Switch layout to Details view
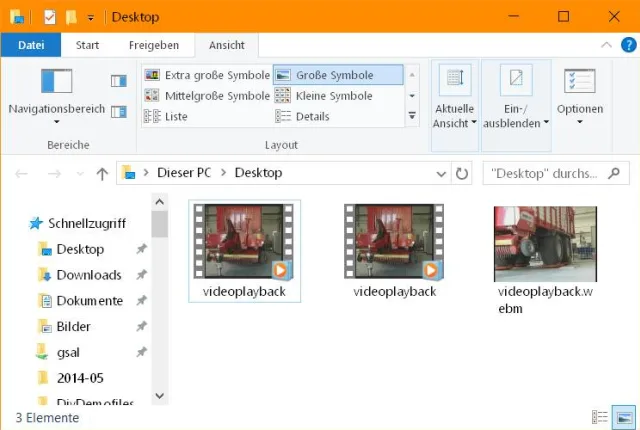Viewport: 640px width, 430px height. pyautogui.click(x=312, y=116)
